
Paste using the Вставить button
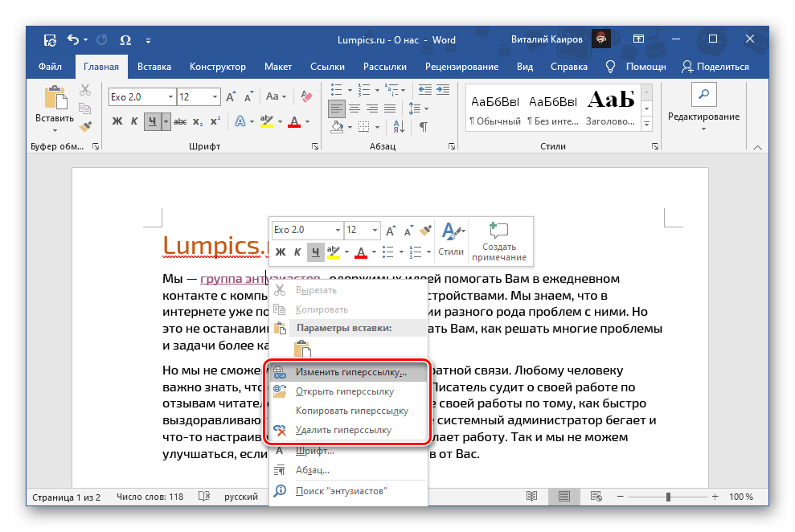pos(55,108)
